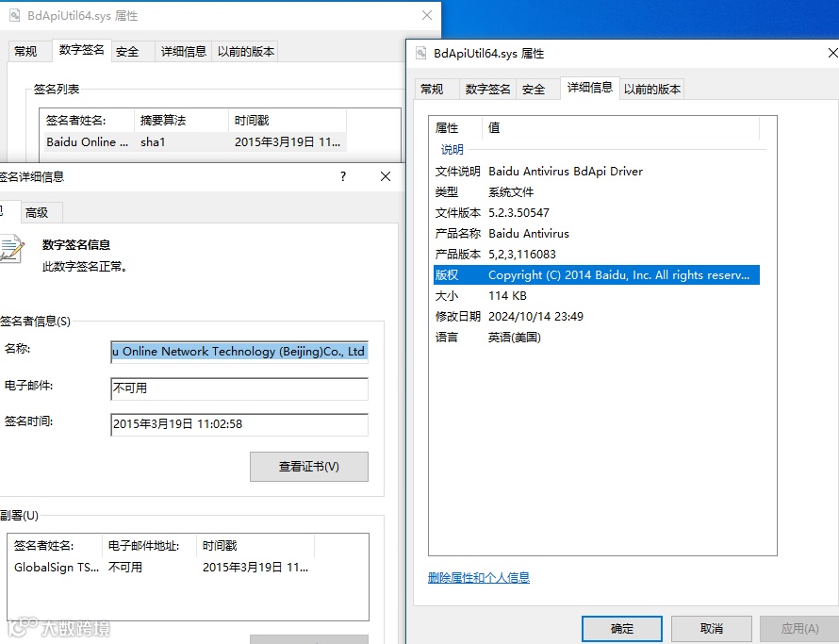839x644 pixels.
Task: Click the 查看证书(V) button
Action: point(309,467)
